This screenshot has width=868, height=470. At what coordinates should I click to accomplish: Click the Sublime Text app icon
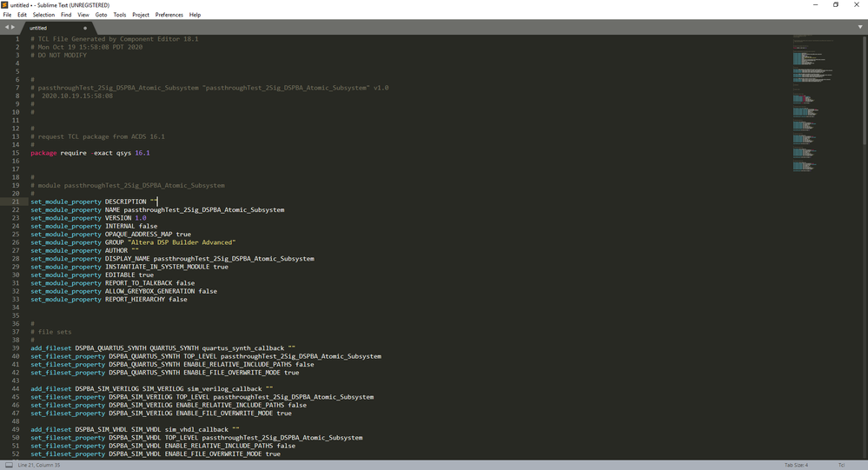point(5,5)
